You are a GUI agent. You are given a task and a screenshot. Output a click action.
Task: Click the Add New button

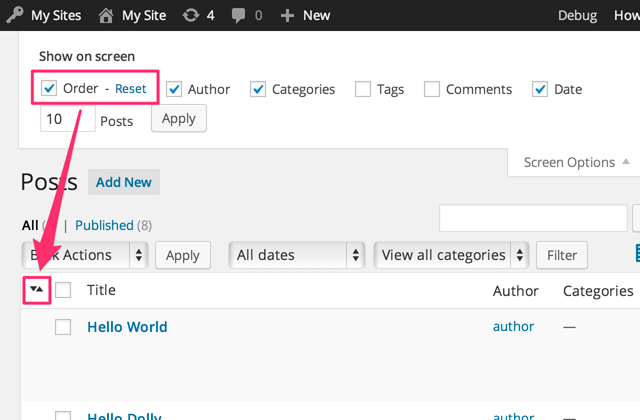(124, 182)
